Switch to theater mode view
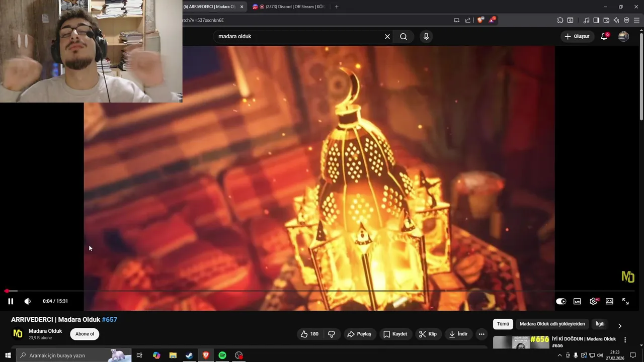Image resolution: width=644 pixels, height=362 pixels. [x=609, y=301]
